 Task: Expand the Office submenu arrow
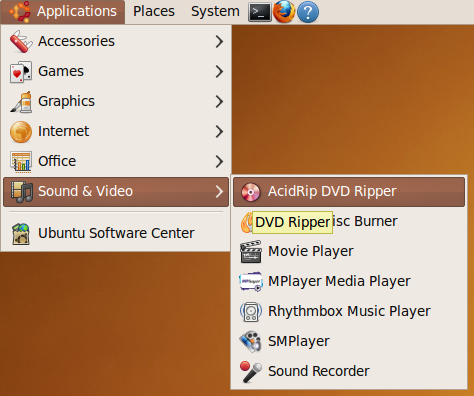(x=219, y=161)
